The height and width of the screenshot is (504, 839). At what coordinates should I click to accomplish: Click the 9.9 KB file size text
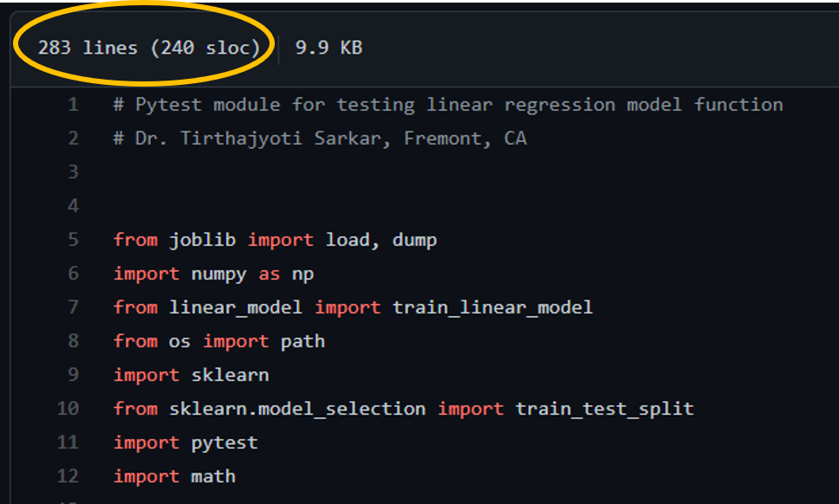[x=328, y=48]
